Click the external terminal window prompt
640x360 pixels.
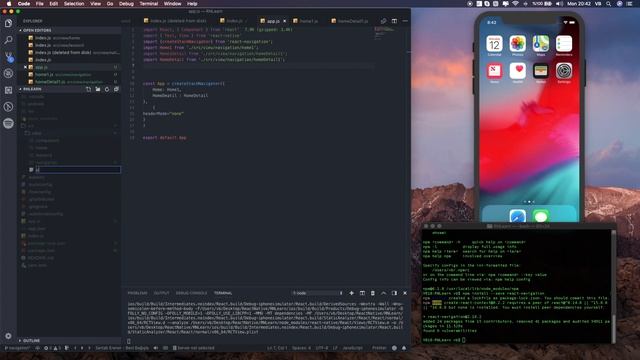tap(444, 340)
